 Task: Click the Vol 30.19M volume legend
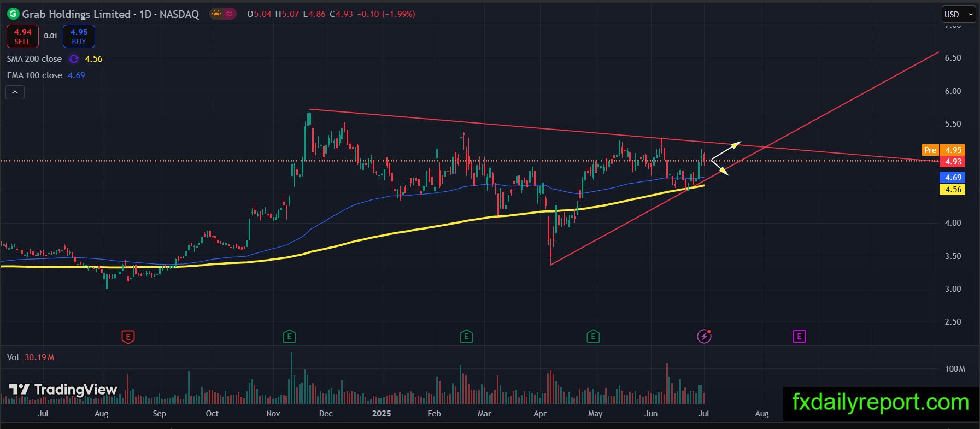click(31, 357)
